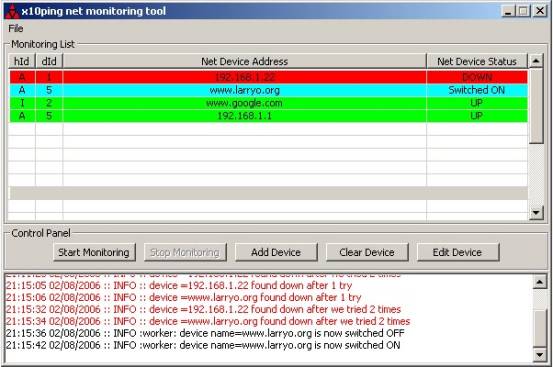Click log entry at 21:15:34
This screenshot has width=553, height=367.
[208, 321]
